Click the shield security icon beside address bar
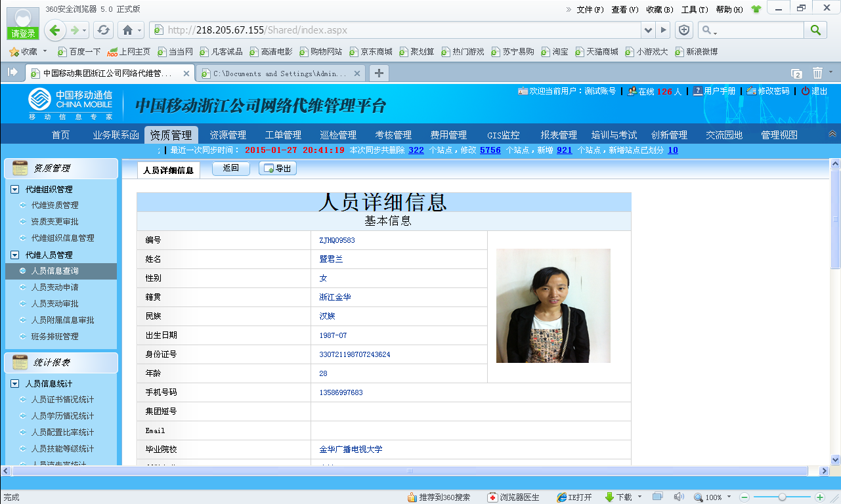Screen dimensions: 841x504 point(684,30)
